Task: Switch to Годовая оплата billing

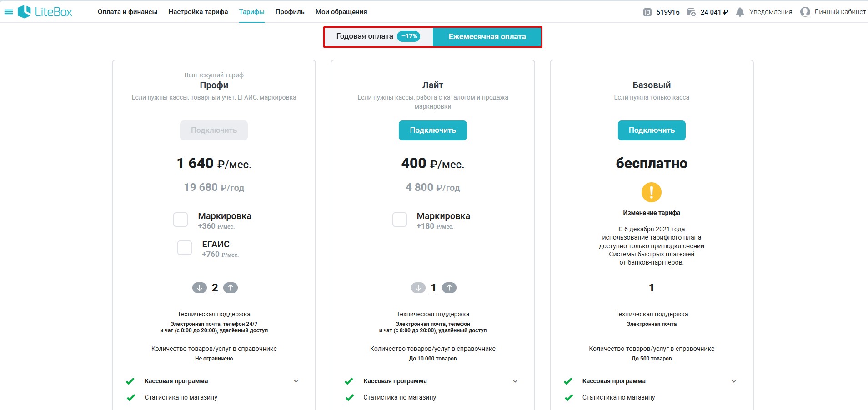Action: click(378, 36)
